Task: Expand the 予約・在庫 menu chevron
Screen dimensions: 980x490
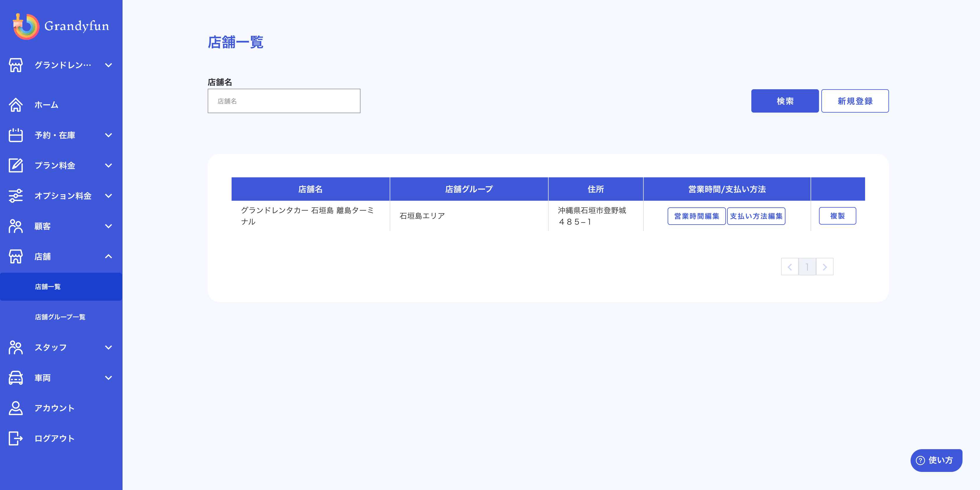Action: point(108,135)
